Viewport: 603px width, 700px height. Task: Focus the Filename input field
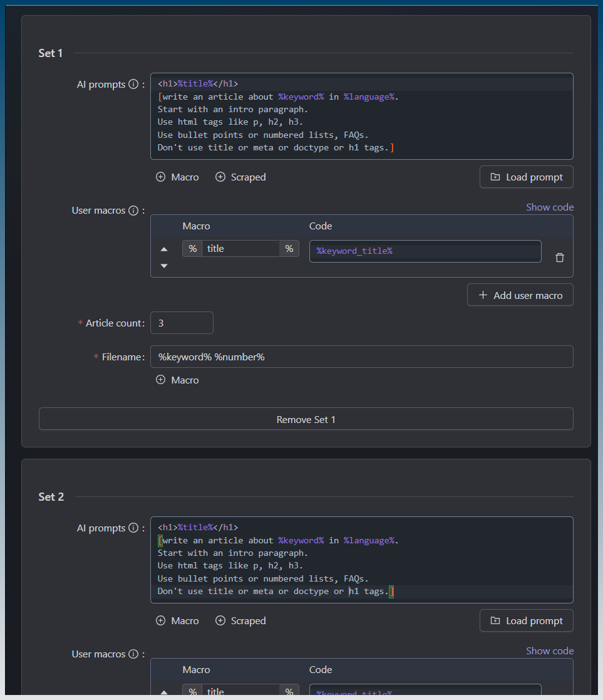(361, 357)
